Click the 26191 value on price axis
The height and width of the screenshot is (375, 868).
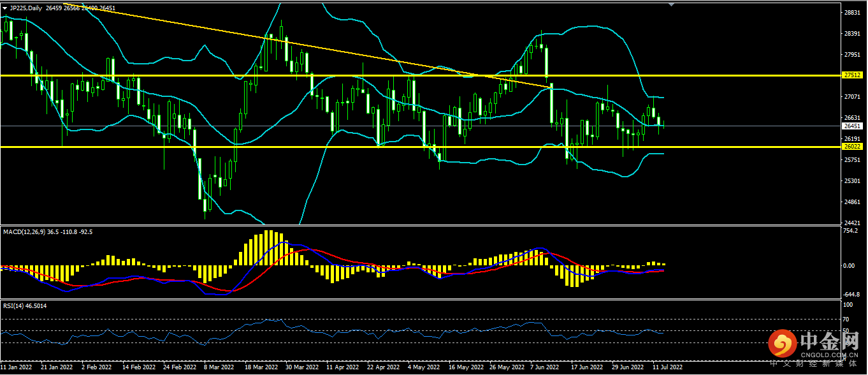pyautogui.click(x=851, y=139)
